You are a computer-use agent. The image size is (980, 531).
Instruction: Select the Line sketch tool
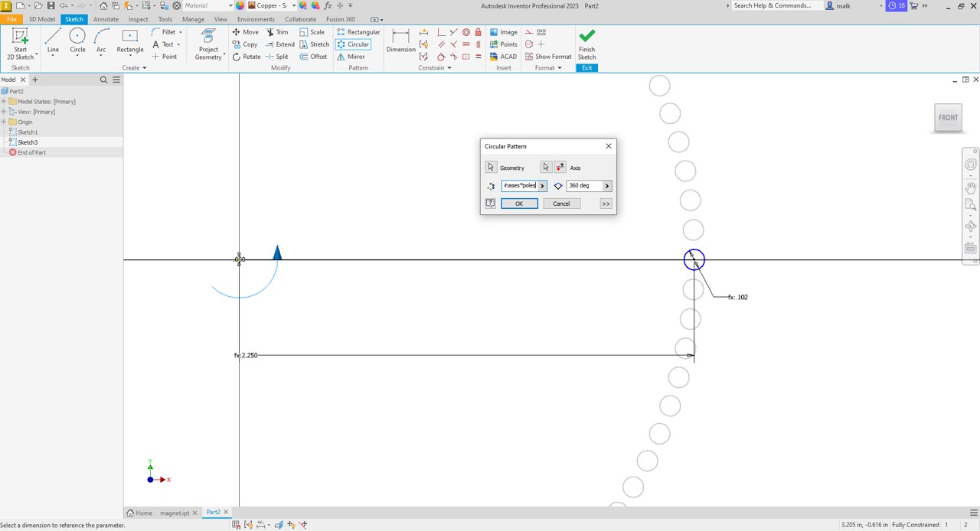point(53,41)
